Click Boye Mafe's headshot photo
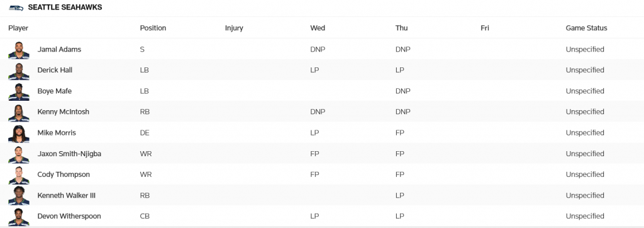Image resolution: width=644 pixels, height=228 pixels. pos(18,91)
